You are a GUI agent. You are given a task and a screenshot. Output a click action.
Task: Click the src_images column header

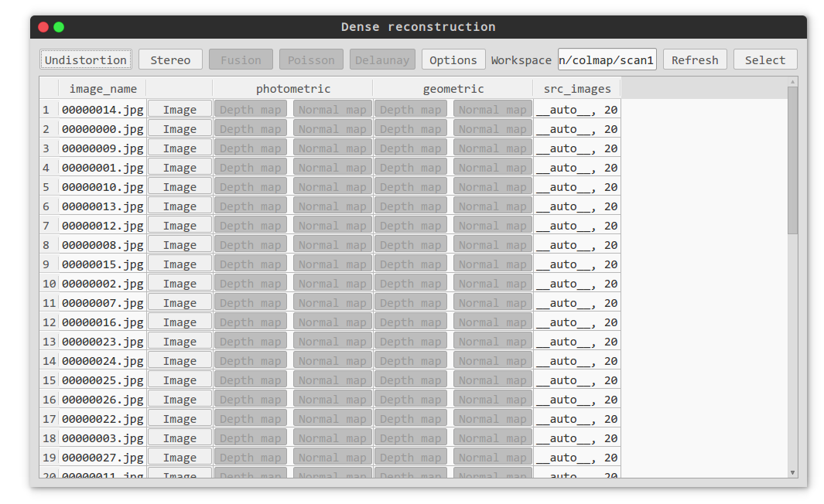577,89
